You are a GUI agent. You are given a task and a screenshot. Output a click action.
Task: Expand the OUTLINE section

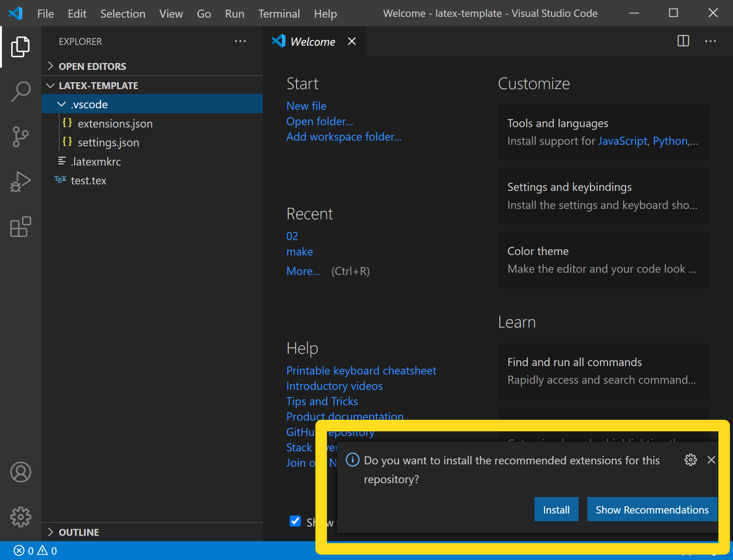click(x=152, y=532)
